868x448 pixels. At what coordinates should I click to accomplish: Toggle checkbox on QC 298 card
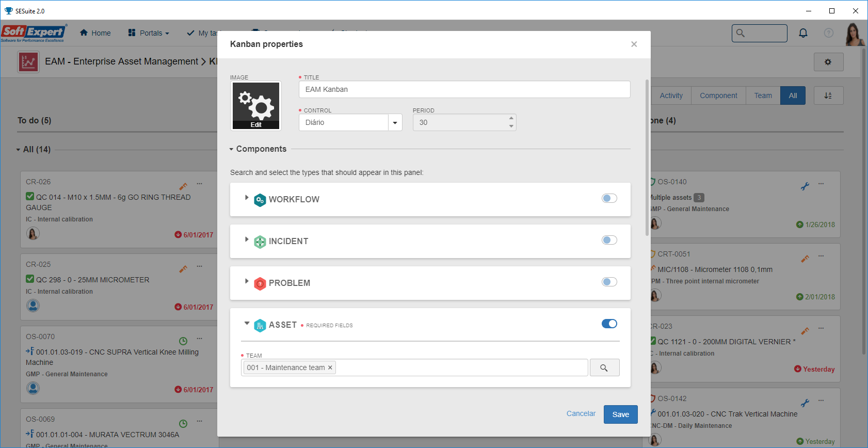coord(30,279)
